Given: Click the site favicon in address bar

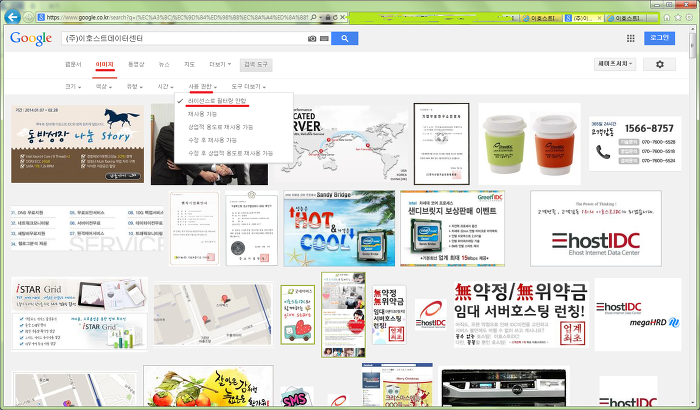Looking at the screenshot, I should pyautogui.click(x=41, y=17).
